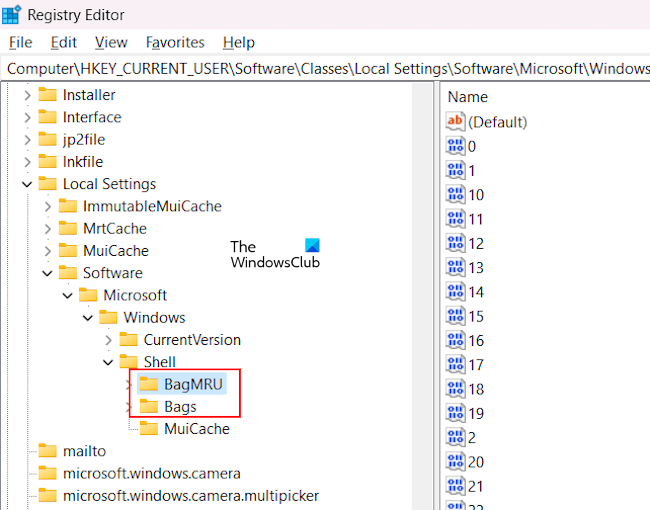Click binary value icon for 17
Screen dimensions: 650x510
(x=455, y=364)
